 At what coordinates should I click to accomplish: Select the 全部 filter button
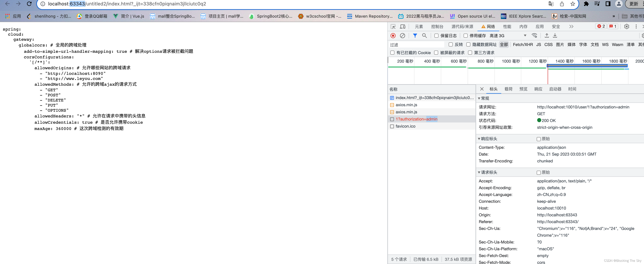point(504,45)
